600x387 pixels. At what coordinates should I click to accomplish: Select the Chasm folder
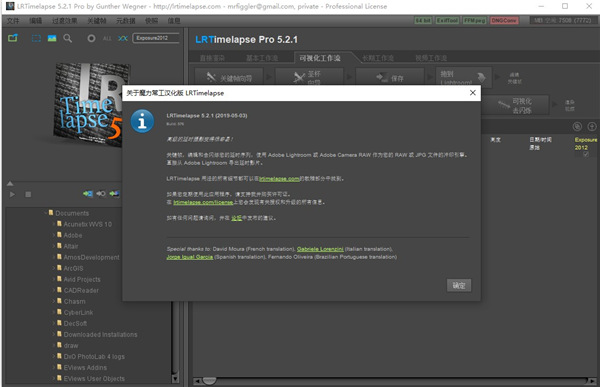pos(74,302)
